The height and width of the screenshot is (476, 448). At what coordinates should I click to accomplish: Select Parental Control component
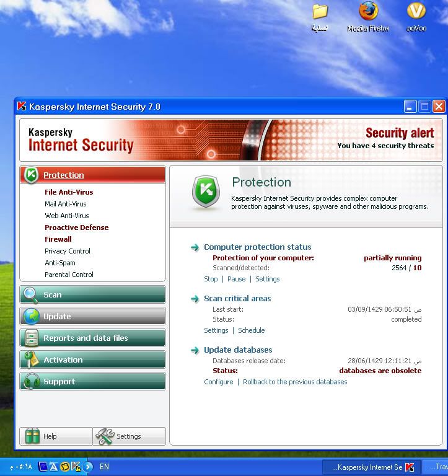pyautogui.click(x=69, y=275)
